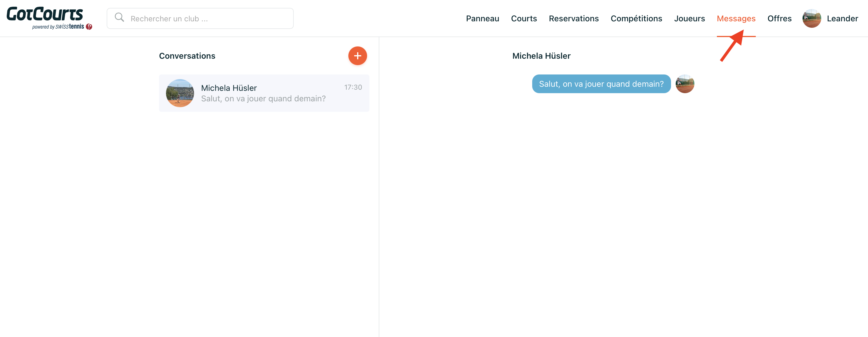The height and width of the screenshot is (337, 868).
Task: Click Michela Hüsler's avatar in the conversation list
Action: tap(180, 93)
